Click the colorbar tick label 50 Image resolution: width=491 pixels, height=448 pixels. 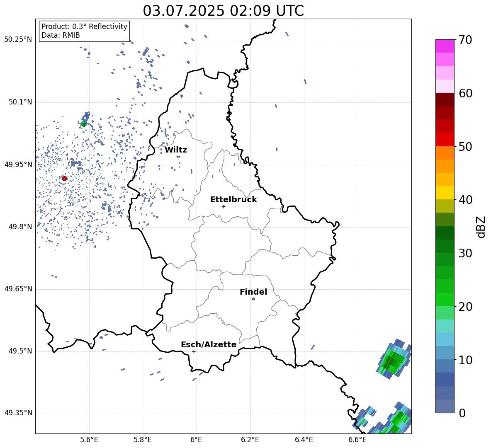pyautogui.click(x=465, y=147)
